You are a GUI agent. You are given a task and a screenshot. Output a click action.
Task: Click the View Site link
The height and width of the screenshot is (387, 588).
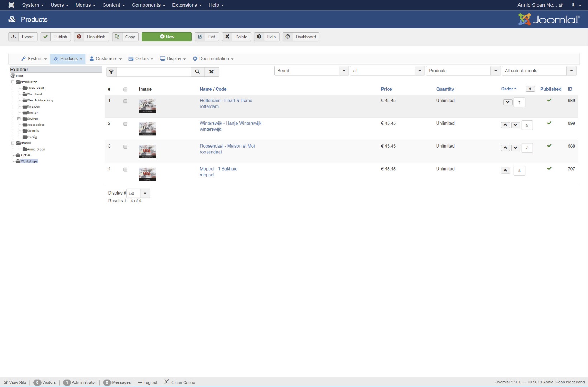point(15,382)
